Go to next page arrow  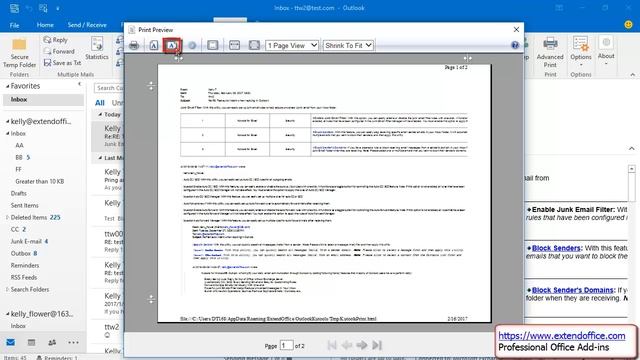362,345
